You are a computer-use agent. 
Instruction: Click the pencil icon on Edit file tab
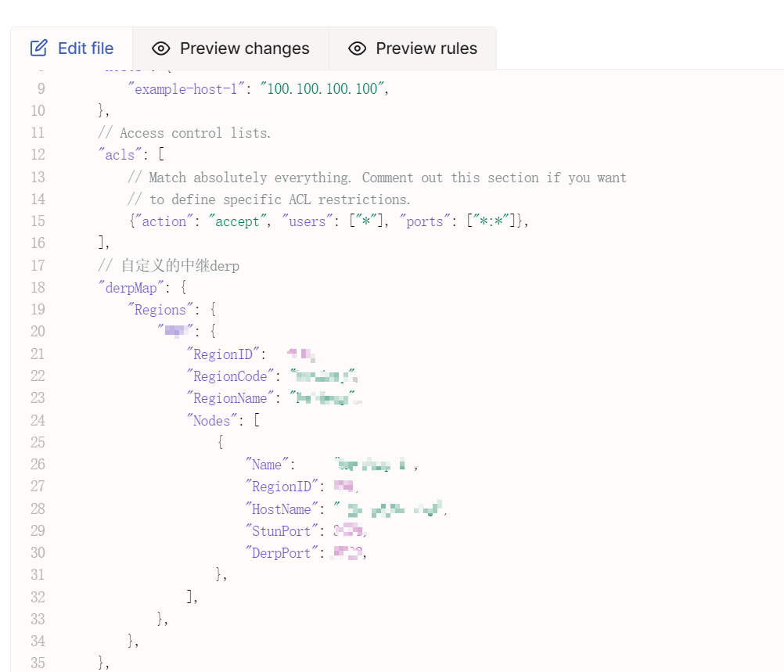38,49
